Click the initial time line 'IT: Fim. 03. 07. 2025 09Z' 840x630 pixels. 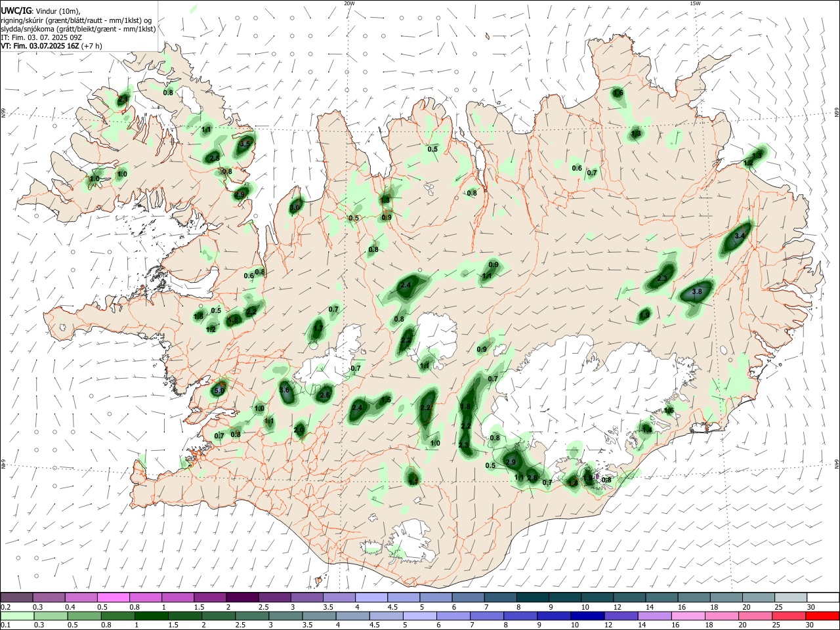coord(42,37)
